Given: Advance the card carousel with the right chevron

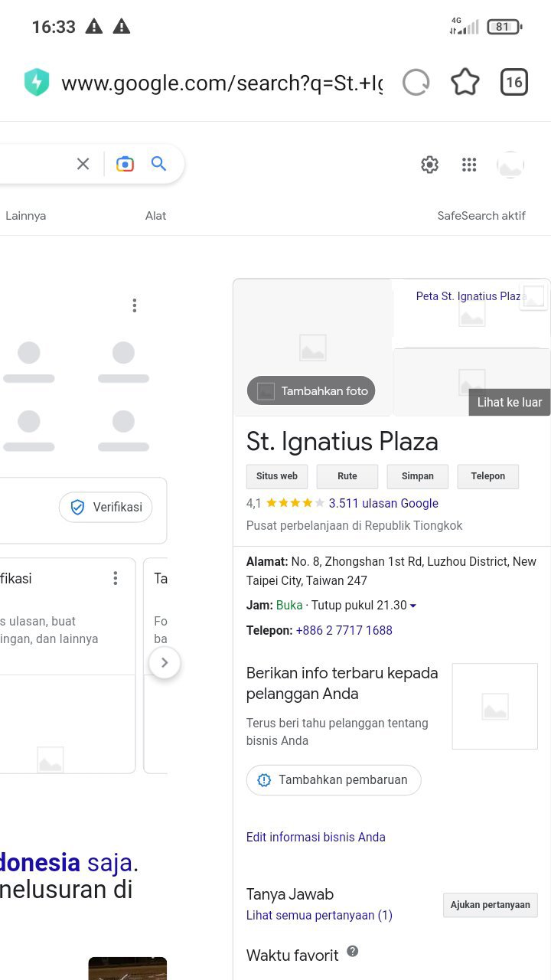Looking at the screenshot, I should [165, 663].
